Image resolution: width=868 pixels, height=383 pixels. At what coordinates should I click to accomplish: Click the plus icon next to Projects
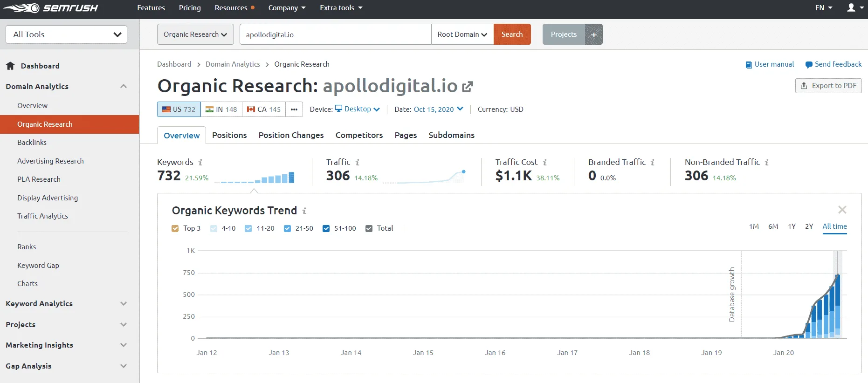(594, 34)
